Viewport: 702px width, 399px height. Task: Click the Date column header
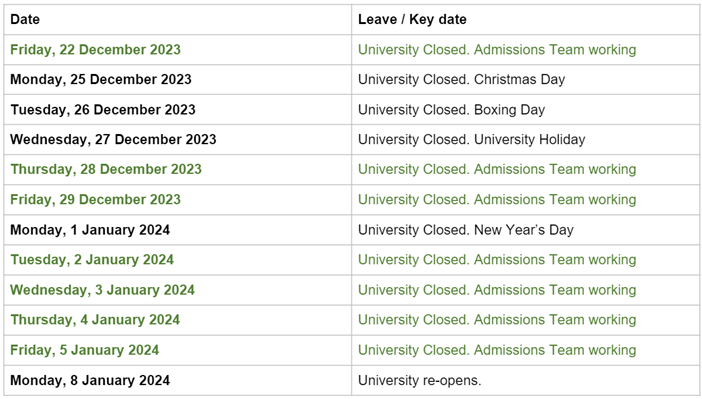tap(25, 19)
